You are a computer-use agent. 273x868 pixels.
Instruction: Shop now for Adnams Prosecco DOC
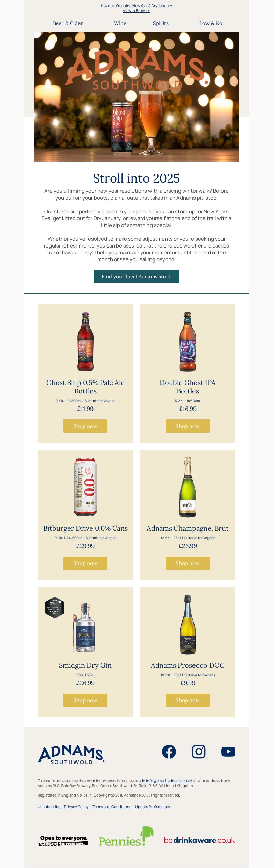[188, 700]
